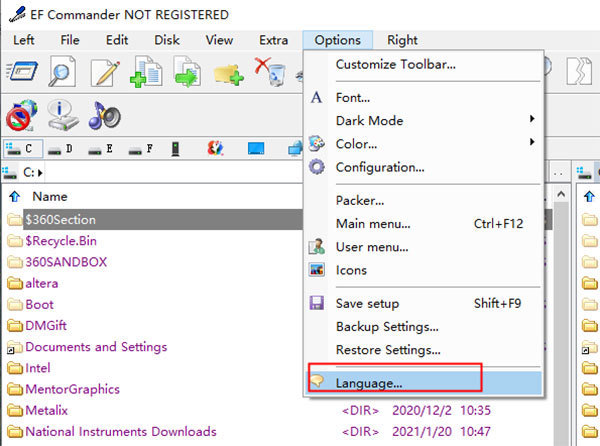Viewport: 600px width, 446px height.
Task: Select the 360SANDBOX folder
Action: tap(66, 262)
